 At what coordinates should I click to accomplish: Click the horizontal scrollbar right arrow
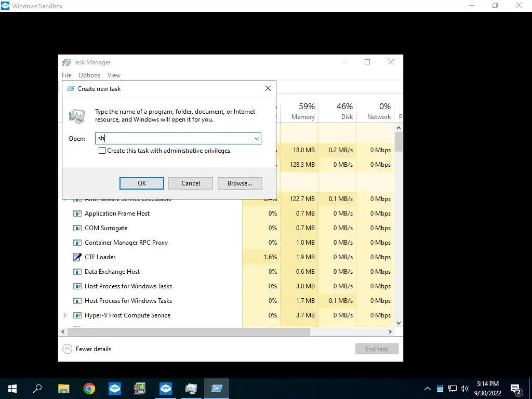pos(390,331)
